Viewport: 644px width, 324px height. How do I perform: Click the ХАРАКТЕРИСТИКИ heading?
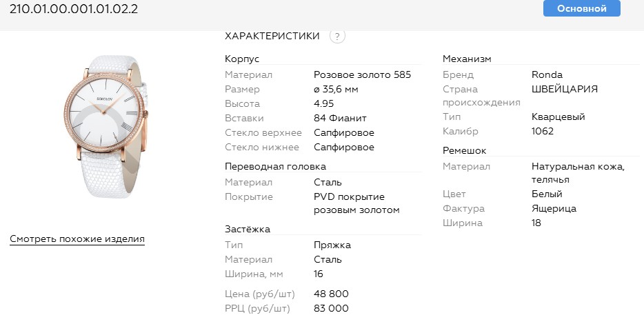(272, 36)
